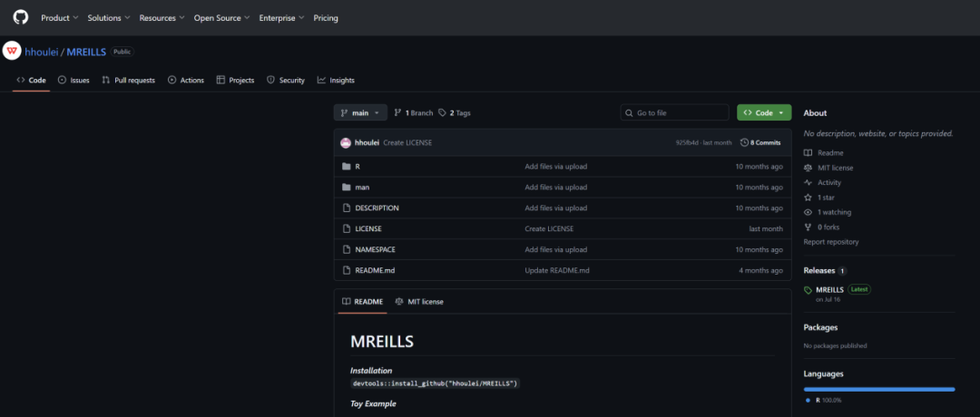Click the hhoulei committer avatar

click(346, 142)
